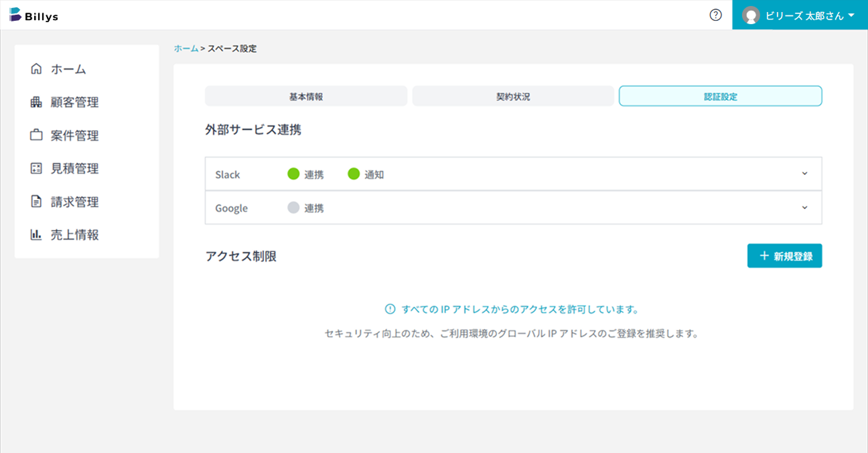Click the bar chart icon for 売上情報
Viewport: 868px width, 453px height.
coord(36,235)
